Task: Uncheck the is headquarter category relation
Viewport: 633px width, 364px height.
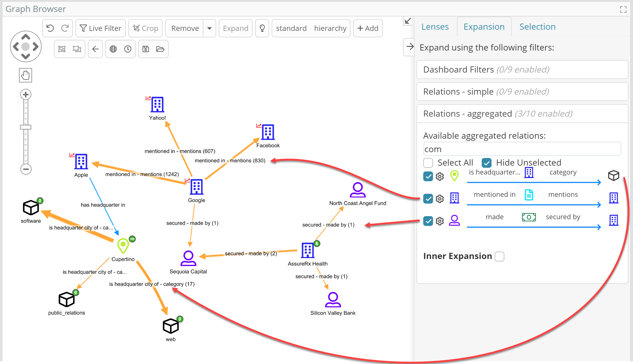Action: tap(428, 176)
